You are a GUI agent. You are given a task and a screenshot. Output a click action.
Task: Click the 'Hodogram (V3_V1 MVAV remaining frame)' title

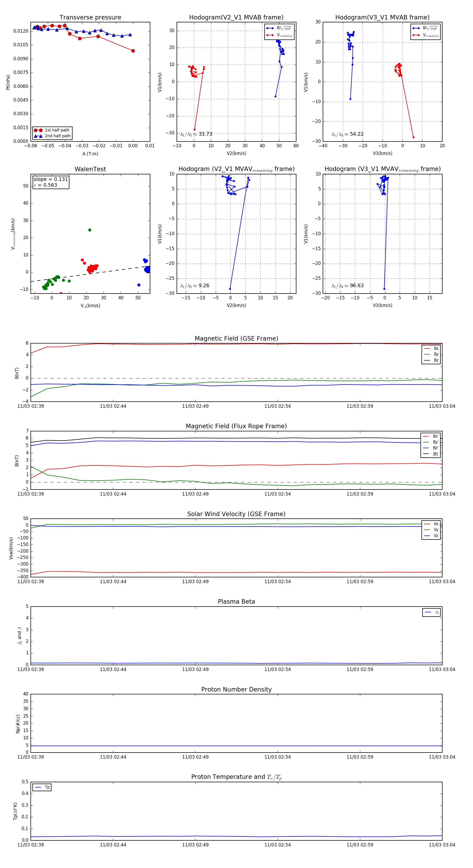(x=382, y=169)
